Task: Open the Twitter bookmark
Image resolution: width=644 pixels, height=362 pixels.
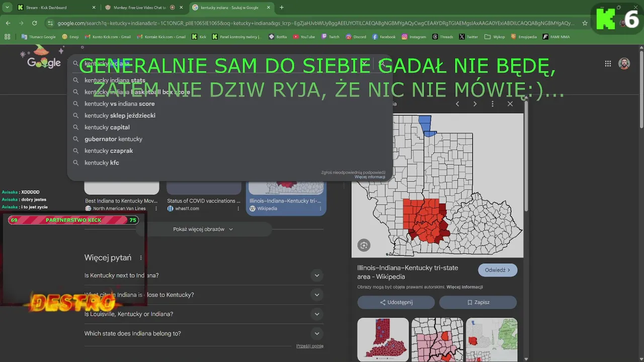Action: 468,37
